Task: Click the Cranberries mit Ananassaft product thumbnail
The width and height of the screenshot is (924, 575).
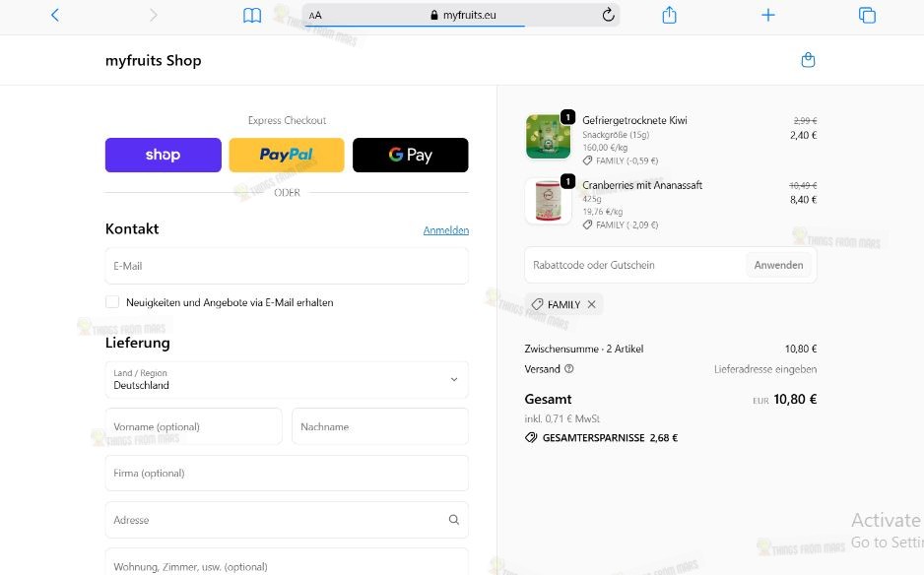Action: pos(548,201)
